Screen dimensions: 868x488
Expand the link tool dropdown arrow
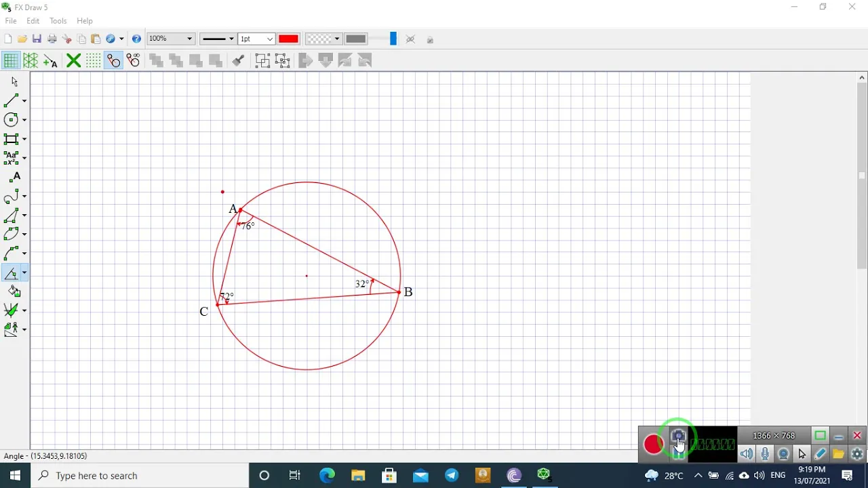[121, 39]
